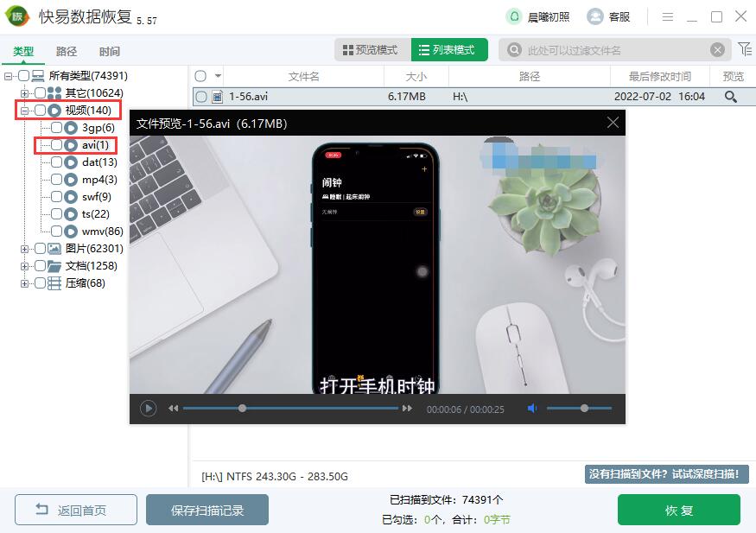Collapse the 所有类型 tree root
Image resolution: width=756 pixels, height=533 pixels.
click(x=8, y=76)
